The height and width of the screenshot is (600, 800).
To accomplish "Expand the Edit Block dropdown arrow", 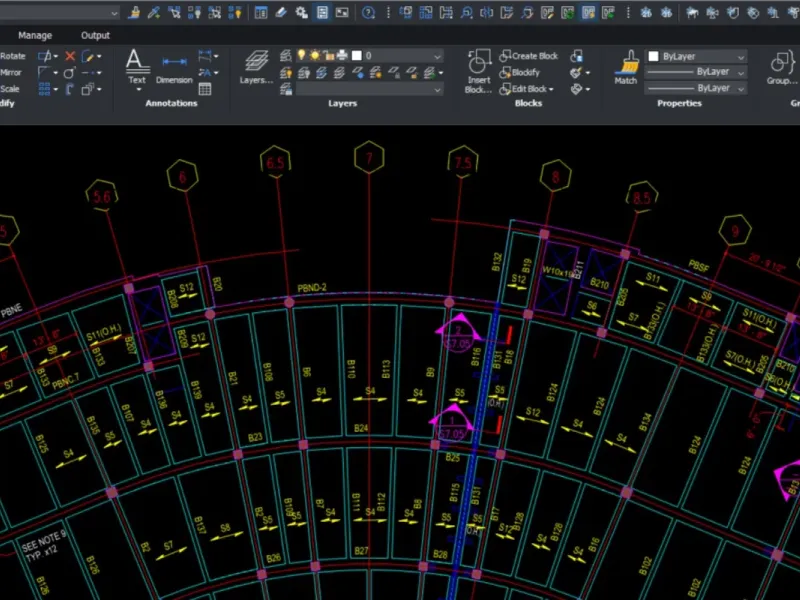I will tap(551, 89).
